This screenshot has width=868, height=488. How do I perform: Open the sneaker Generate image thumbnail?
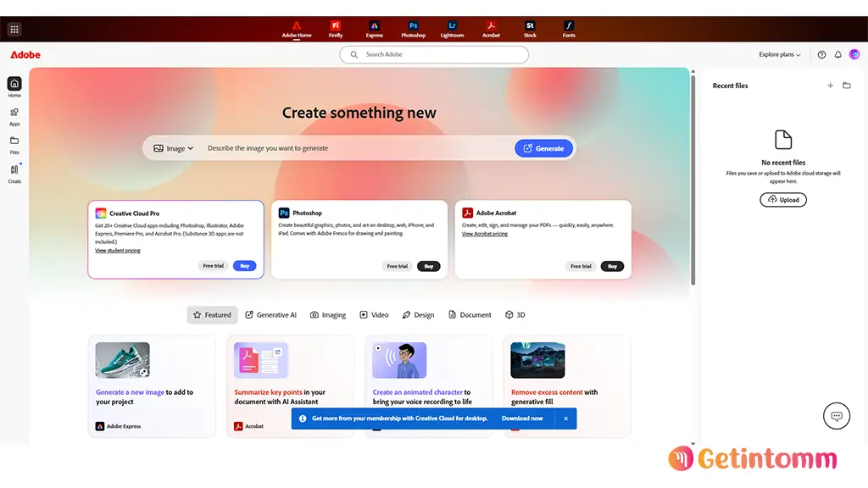pos(122,360)
